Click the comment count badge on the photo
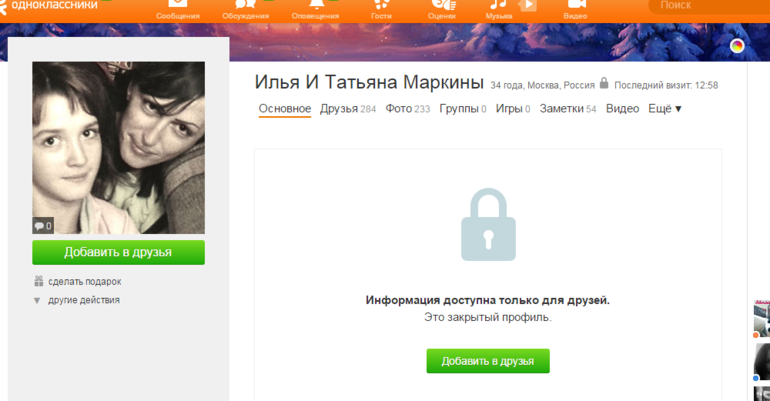Viewport: 770px width, 401px height. pyautogui.click(x=43, y=226)
